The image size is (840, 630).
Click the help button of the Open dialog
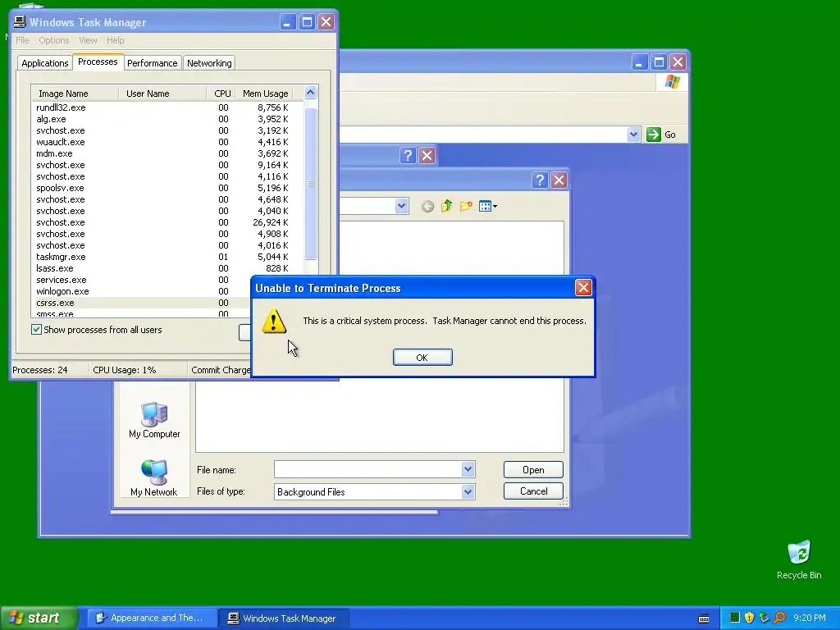tap(540, 180)
